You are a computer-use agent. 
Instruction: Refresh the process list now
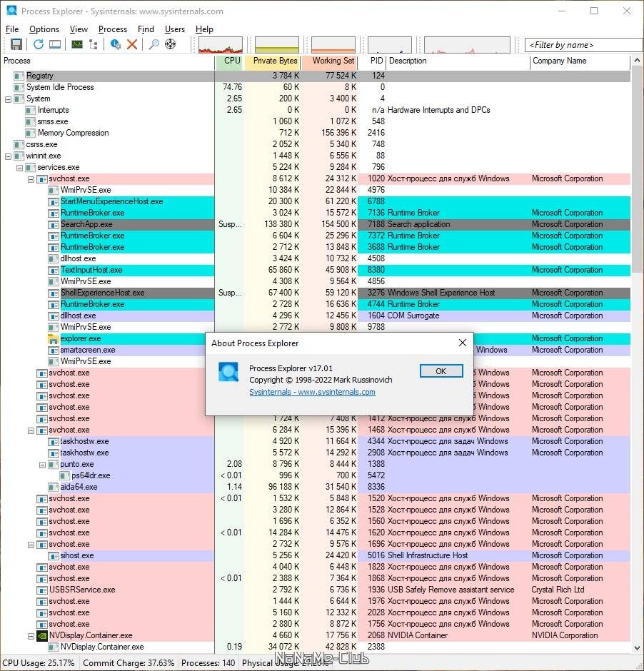tap(38, 44)
